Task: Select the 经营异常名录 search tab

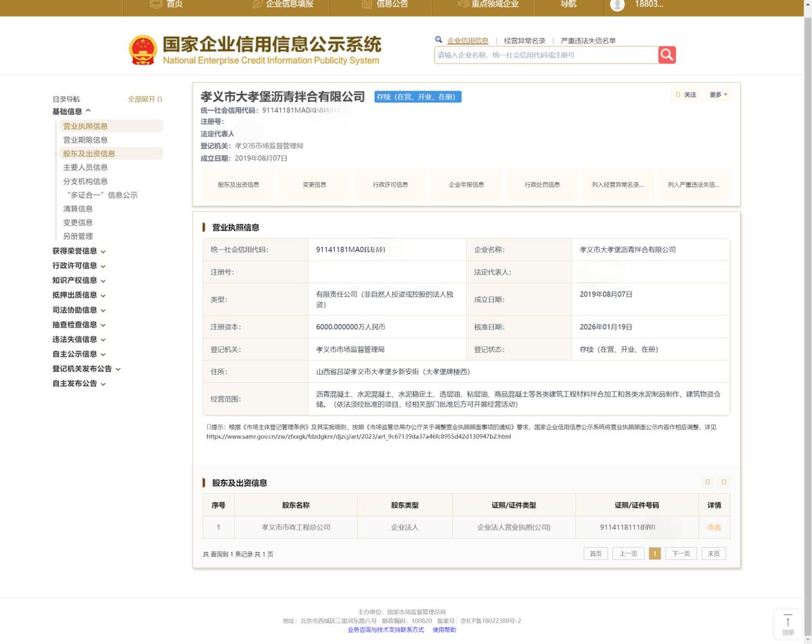Action: click(x=524, y=41)
